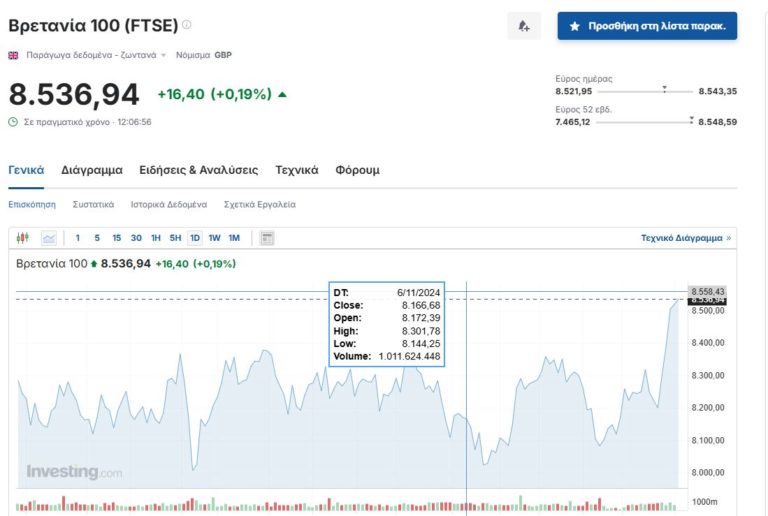Screen dimensions: 768x516
Task: Click the create alert bell icon
Action: pos(523,27)
